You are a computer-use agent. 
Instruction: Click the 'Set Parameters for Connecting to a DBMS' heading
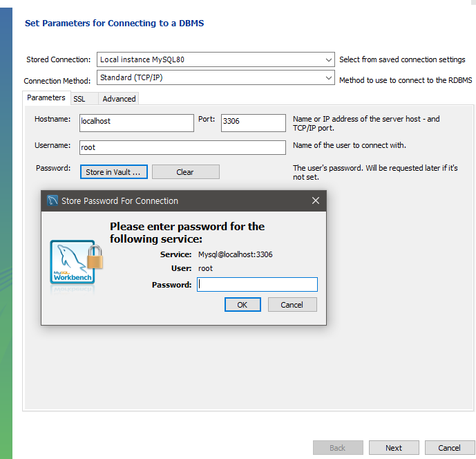pos(114,24)
